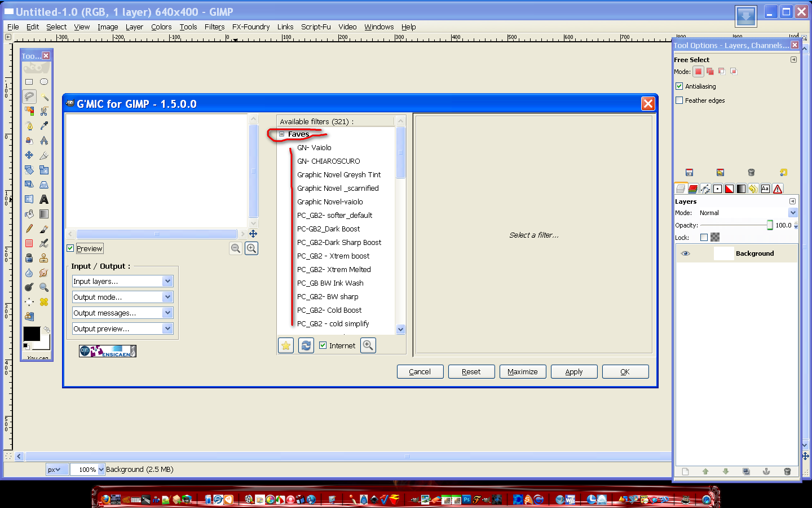Click the Maximize button in G'MIC
This screenshot has height=508, width=812.
(523, 371)
